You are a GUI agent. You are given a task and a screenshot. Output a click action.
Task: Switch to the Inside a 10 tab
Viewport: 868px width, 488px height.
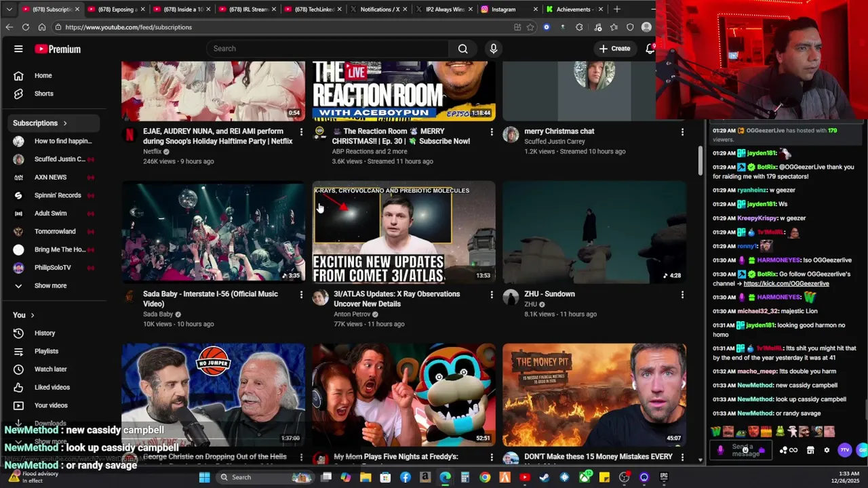tap(180, 9)
